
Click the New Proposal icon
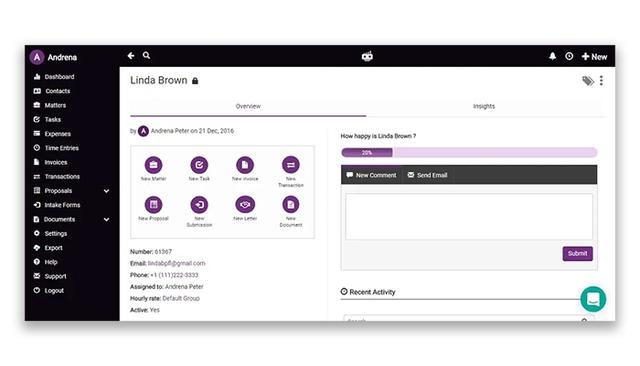click(x=153, y=204)
